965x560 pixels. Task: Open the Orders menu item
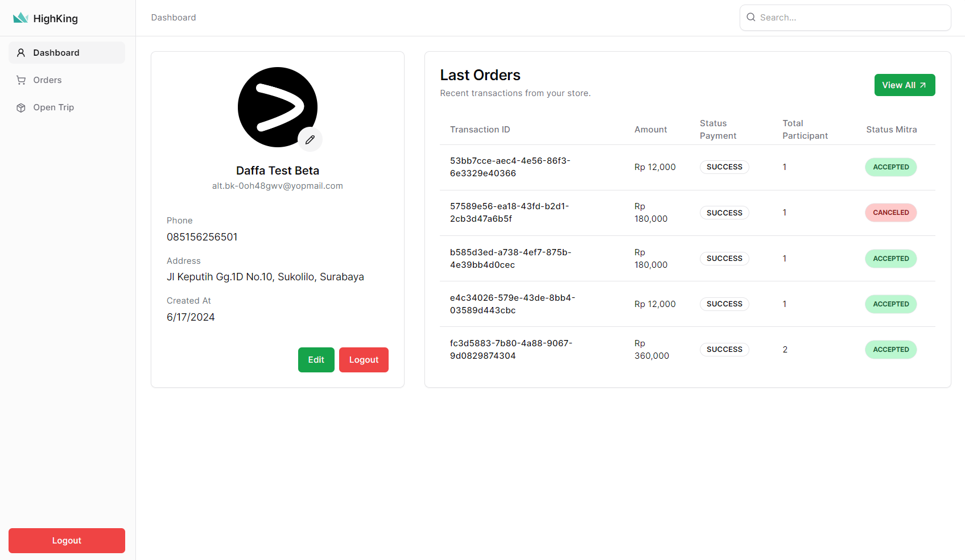click(x=47, y=80)
